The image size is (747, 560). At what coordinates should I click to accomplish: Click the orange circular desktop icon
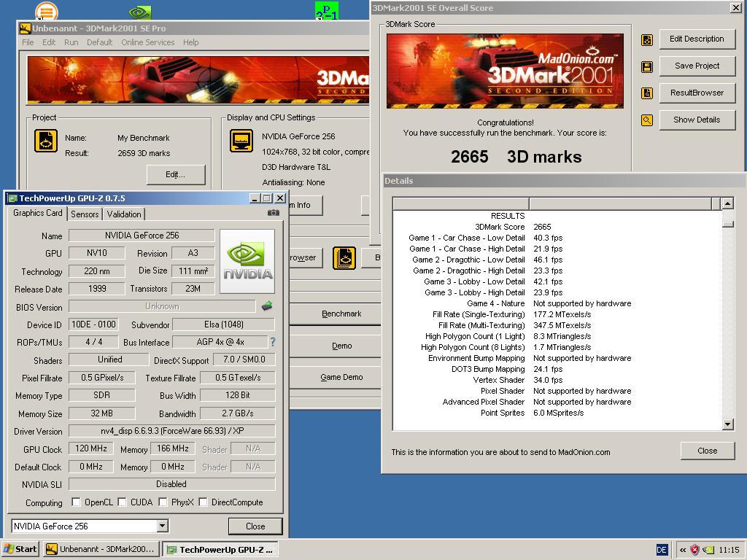(46, 12)
